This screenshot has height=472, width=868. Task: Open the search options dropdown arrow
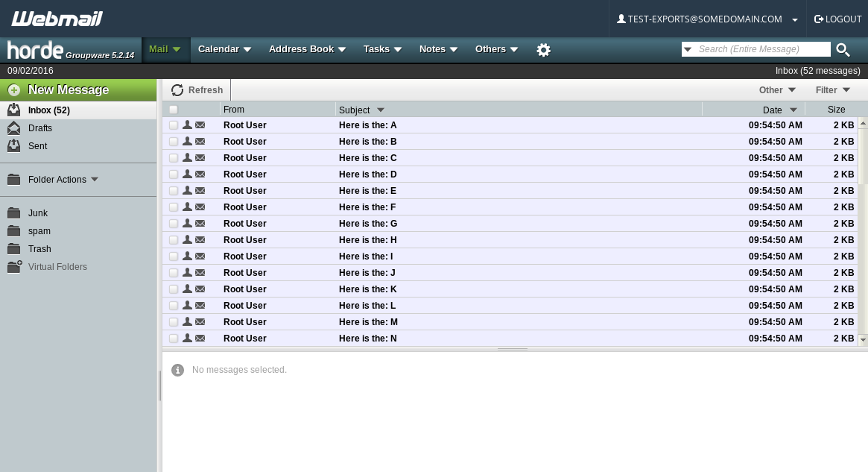click(x=688, y=49)
